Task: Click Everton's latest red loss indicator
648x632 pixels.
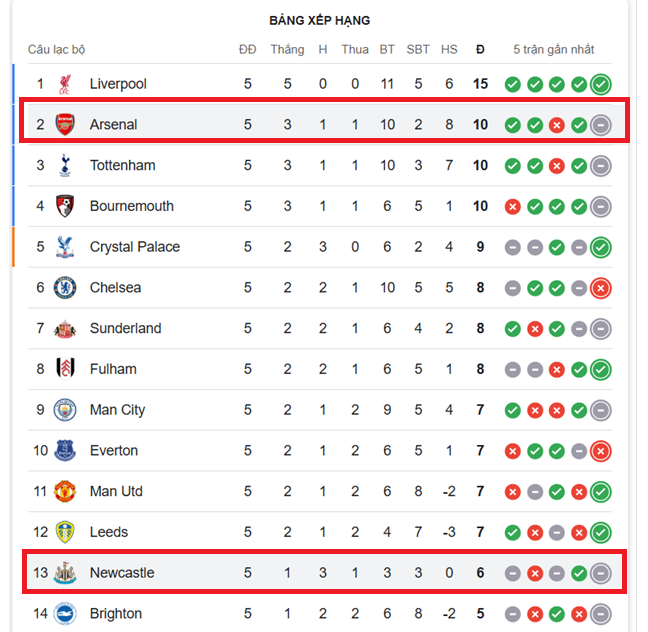Action: pos(600,451)
